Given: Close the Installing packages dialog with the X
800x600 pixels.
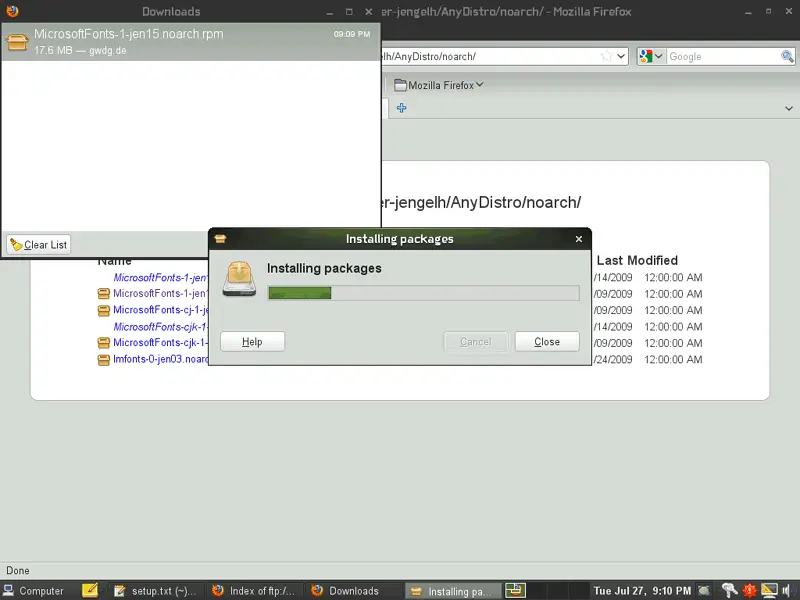Looking at the screenshot, I should (579, 239).
